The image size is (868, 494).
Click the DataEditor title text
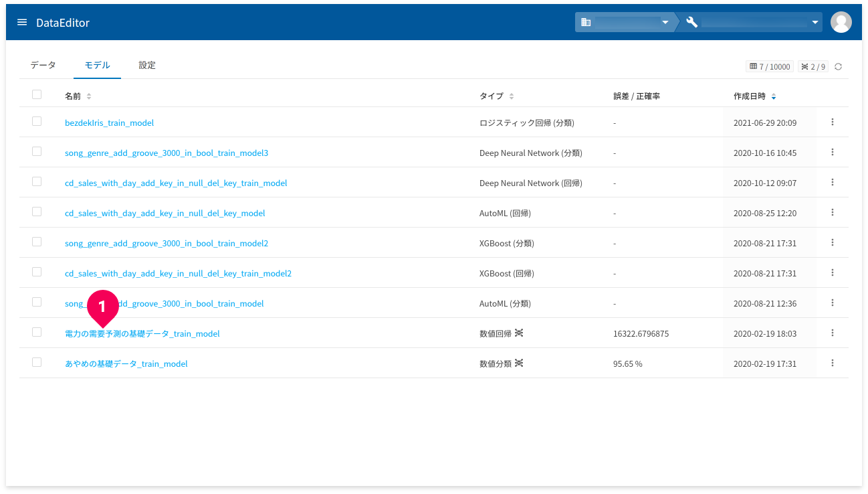(x=63, y=23)
